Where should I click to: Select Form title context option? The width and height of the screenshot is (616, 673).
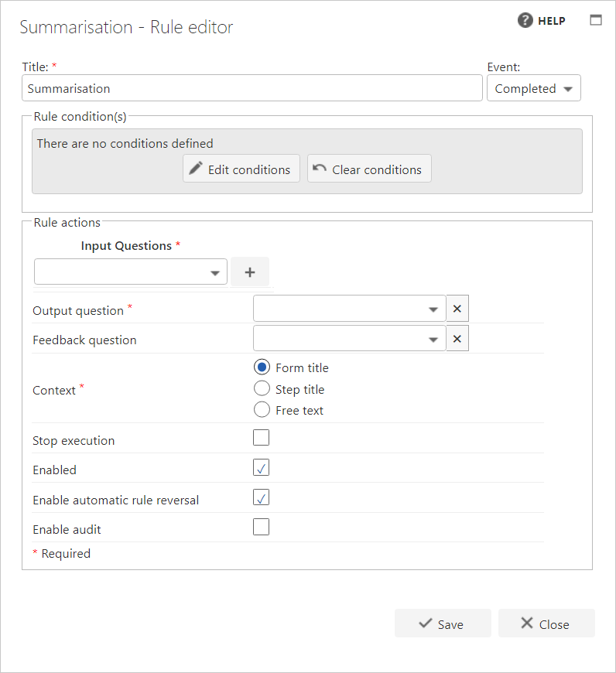tap(262, 367)
